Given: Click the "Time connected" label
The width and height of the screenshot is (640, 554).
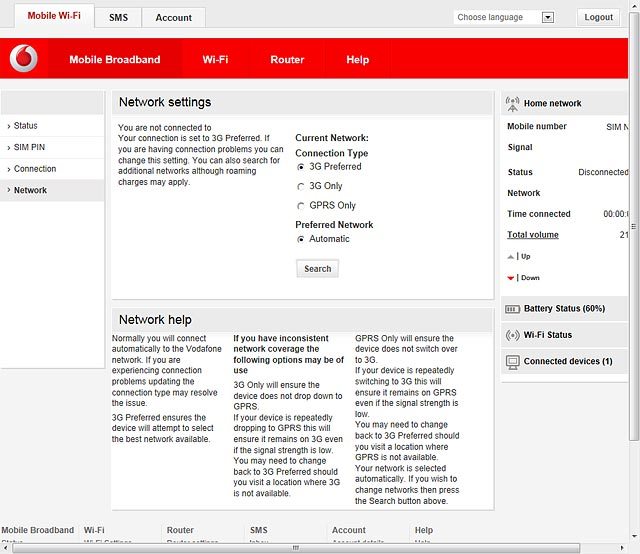Looking at the screenshot, I should [x=539, y=214].
